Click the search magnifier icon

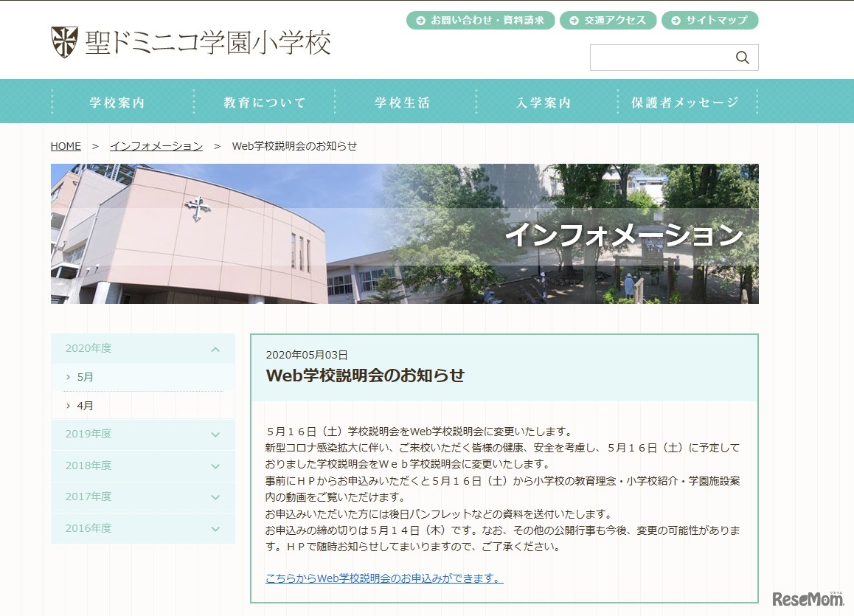point(742,57)
